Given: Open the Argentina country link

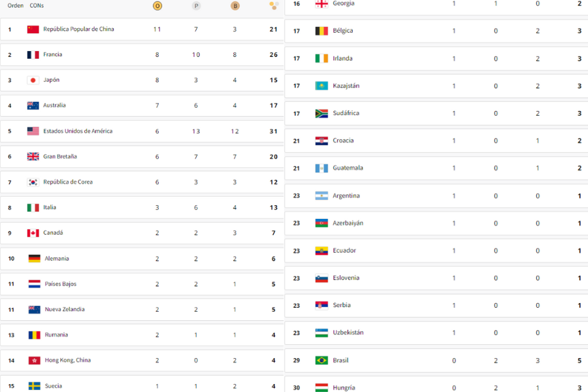Looking at the screenshot, I should (x=346, y=196).
